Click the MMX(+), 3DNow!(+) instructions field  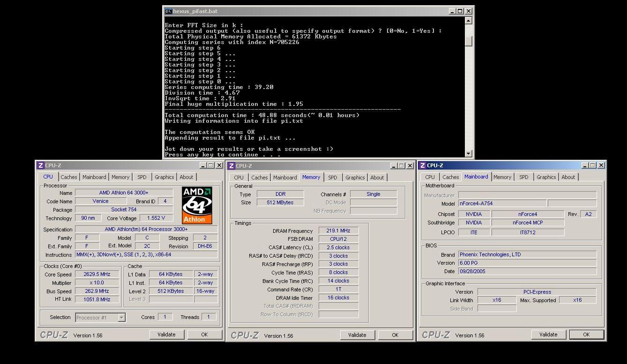(146, 254)
